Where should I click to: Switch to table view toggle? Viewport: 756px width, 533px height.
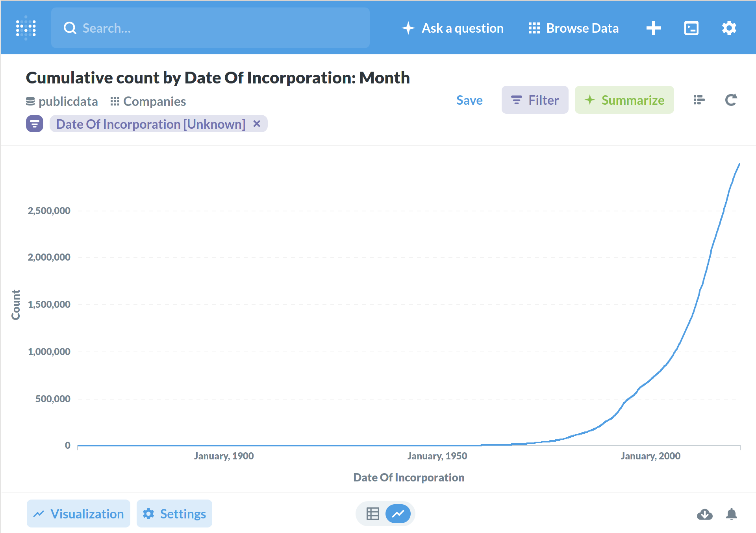point(372,514)
